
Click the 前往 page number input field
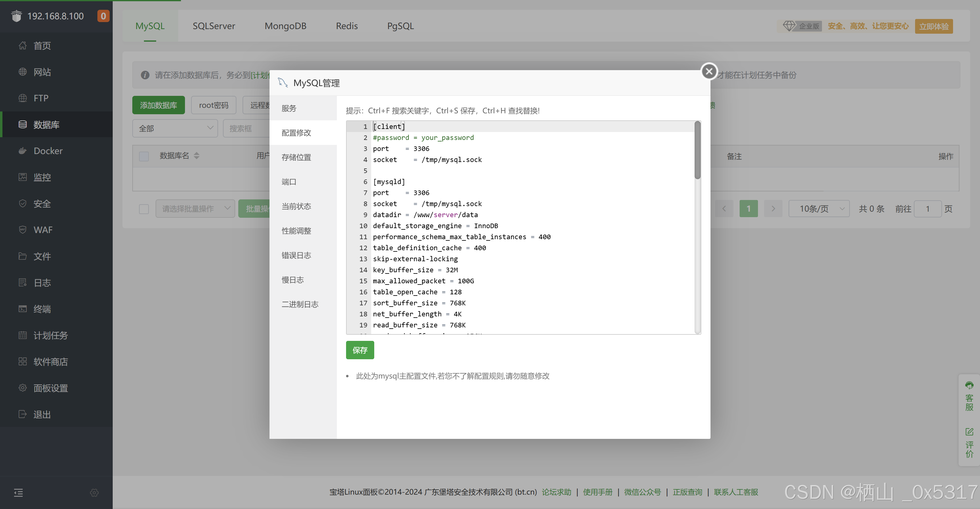click(927, 209)
